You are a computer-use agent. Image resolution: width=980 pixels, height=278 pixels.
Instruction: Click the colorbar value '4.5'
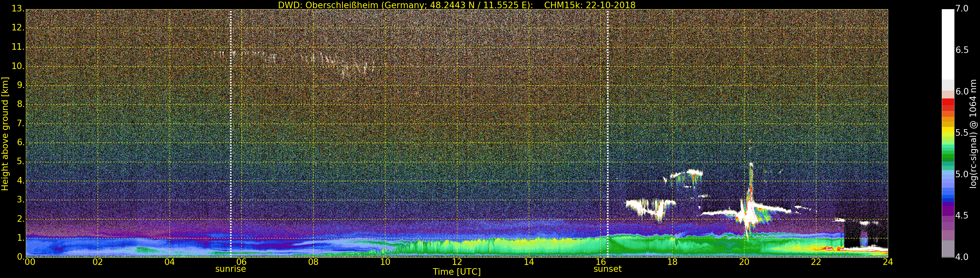coord(962,216)
